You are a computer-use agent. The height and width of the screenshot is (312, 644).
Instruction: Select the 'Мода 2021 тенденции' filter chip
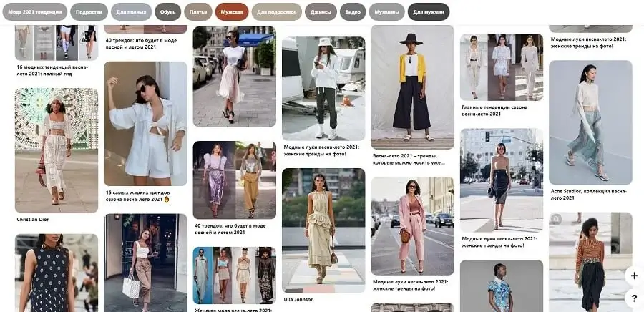coord(34,12)
